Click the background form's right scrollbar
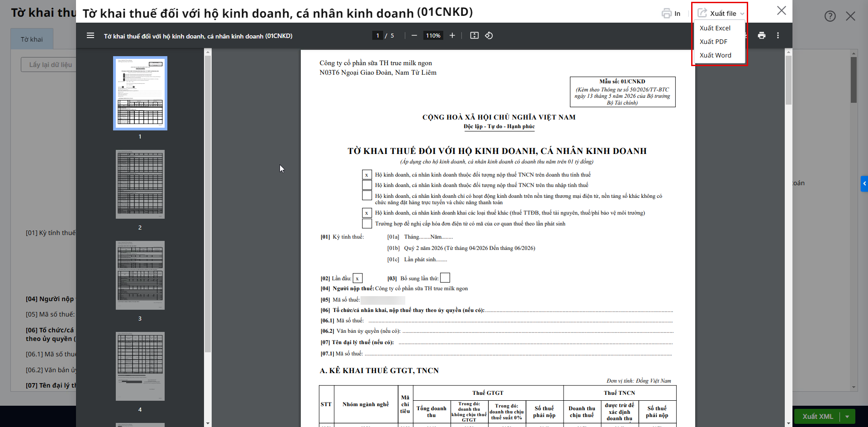Screen dimensions: 868x427 click(854, 80)
